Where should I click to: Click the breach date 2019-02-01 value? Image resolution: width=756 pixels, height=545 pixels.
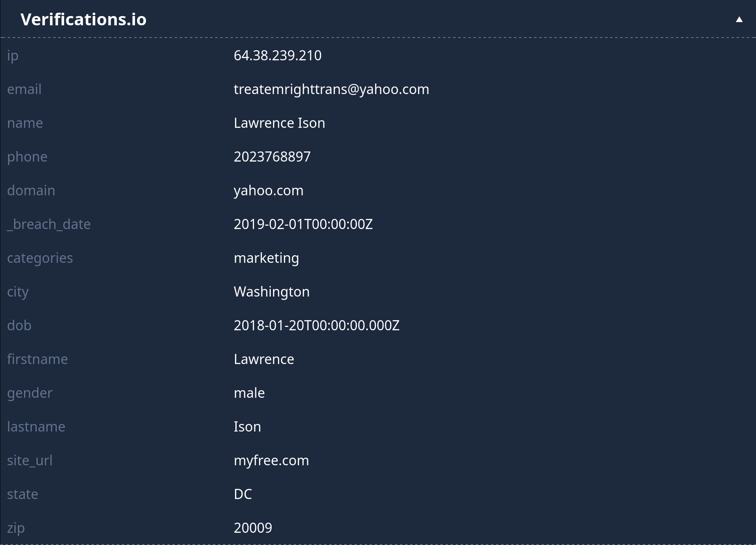[303, 224]
